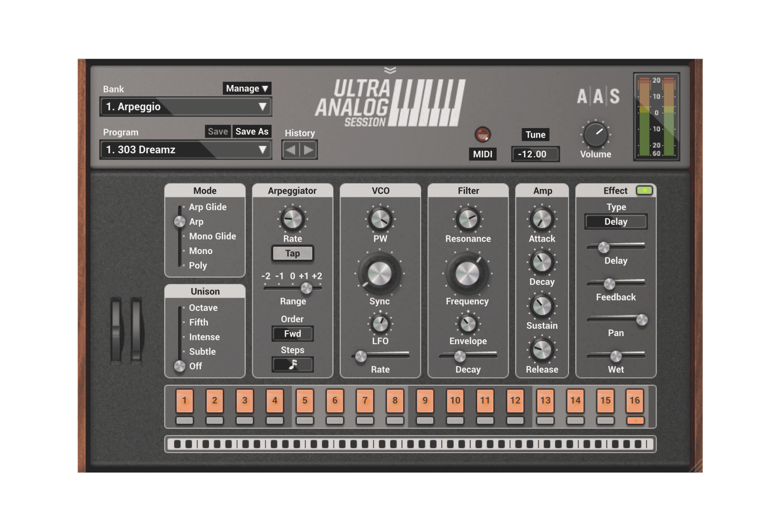Open the Manage dropdown menu

point(247,88)
